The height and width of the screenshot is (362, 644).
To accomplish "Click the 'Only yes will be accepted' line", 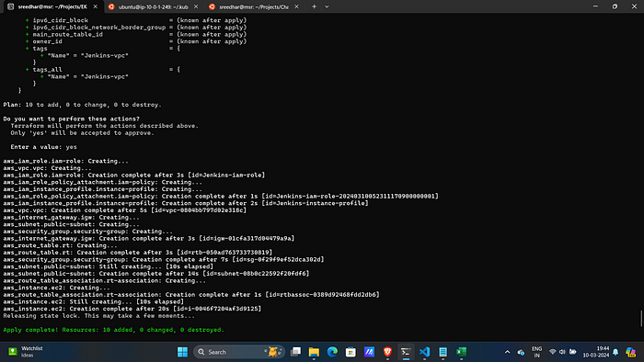I will pyautogui.click(x=82, y=133).
